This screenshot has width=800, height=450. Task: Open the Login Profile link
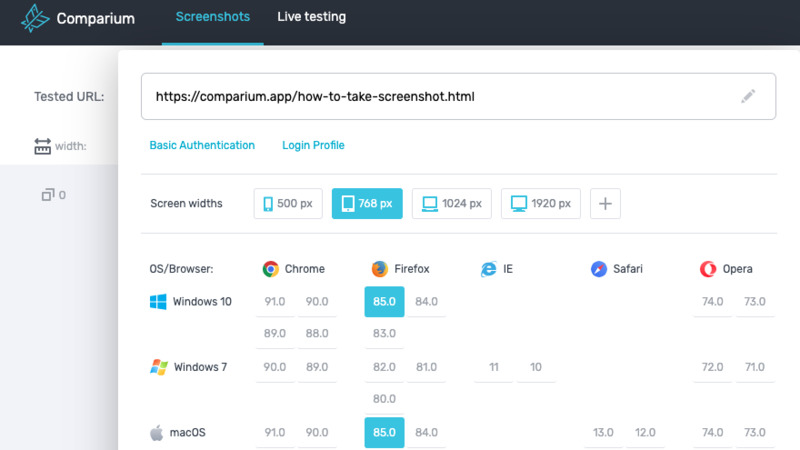tap(313, 145)
